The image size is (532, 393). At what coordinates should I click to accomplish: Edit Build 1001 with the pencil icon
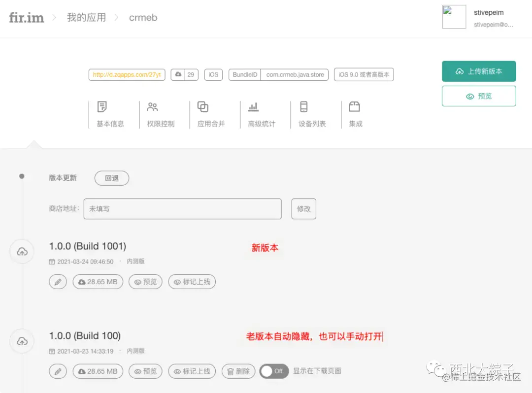point(58,282)
